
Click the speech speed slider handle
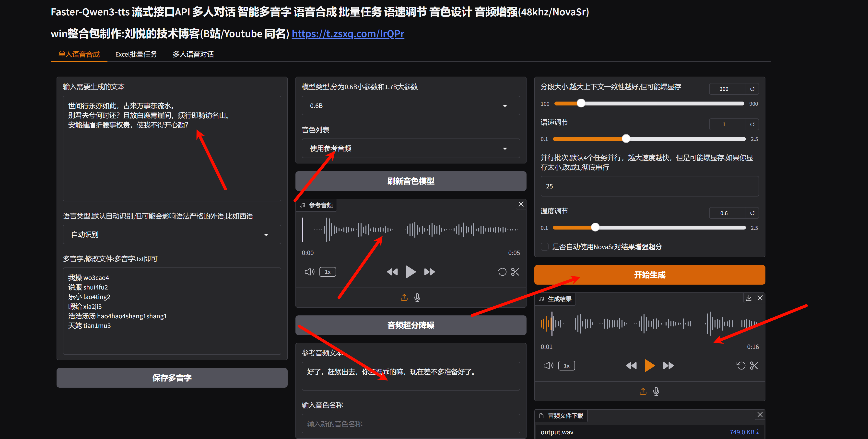coord(626,139)
